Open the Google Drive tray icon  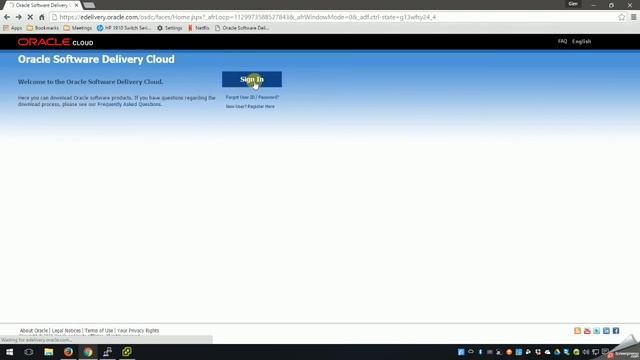pos(557,352)
